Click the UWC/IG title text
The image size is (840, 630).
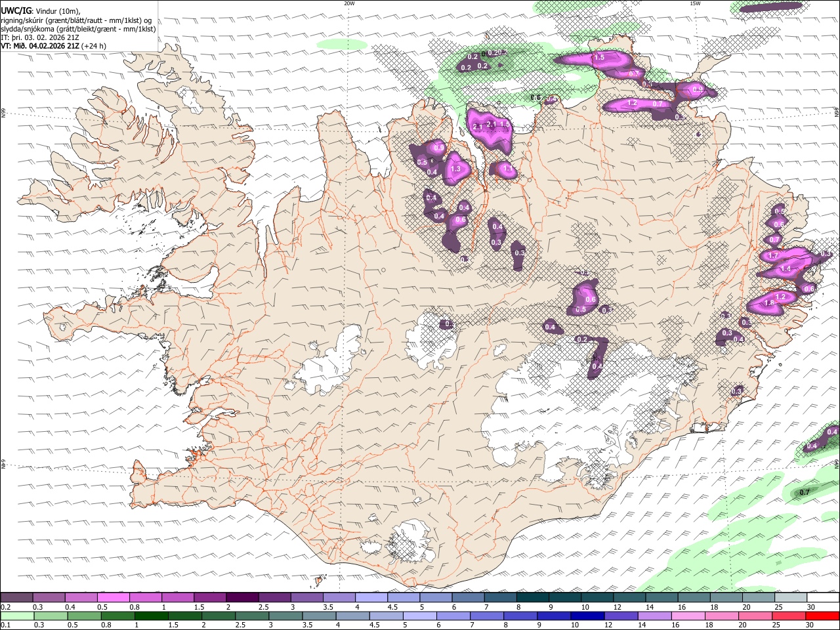15,11
